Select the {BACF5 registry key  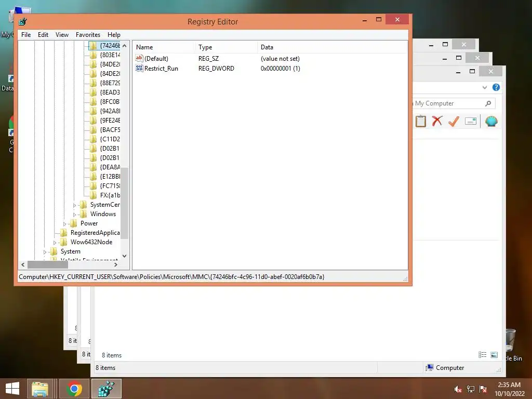click(110, 129)
